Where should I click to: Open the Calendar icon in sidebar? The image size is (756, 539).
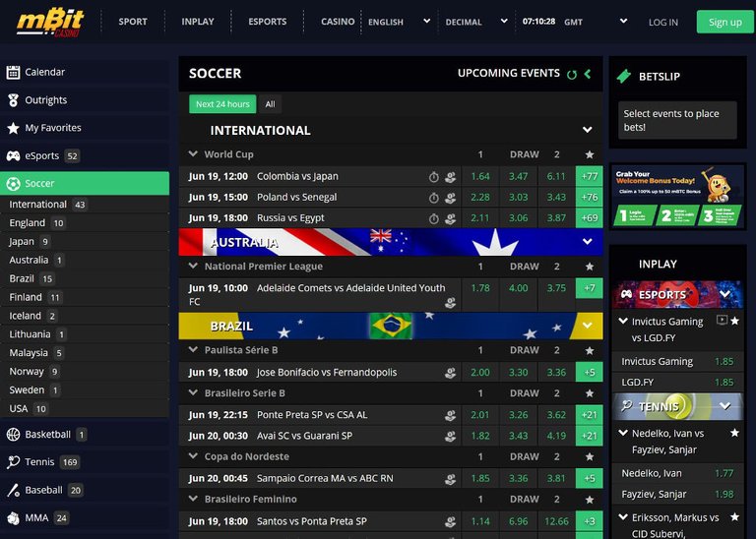click(13, 72)
